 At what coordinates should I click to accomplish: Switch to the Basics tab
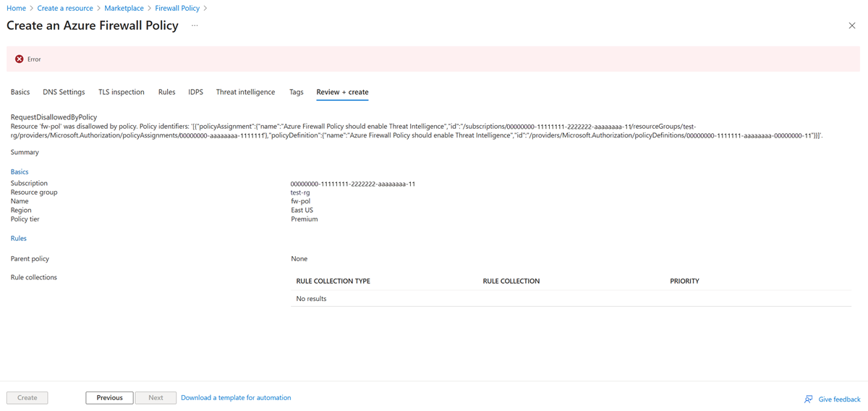20,92
